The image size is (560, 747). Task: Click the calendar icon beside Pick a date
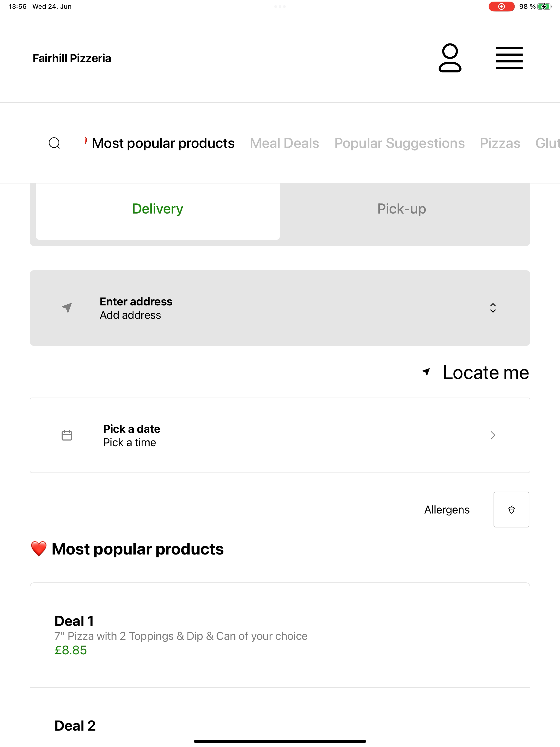(67, 435)
